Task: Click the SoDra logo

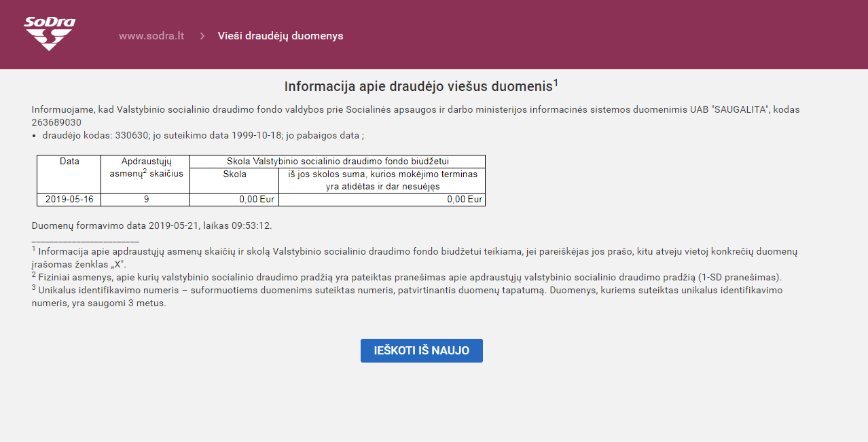Action: click(50, 34)
